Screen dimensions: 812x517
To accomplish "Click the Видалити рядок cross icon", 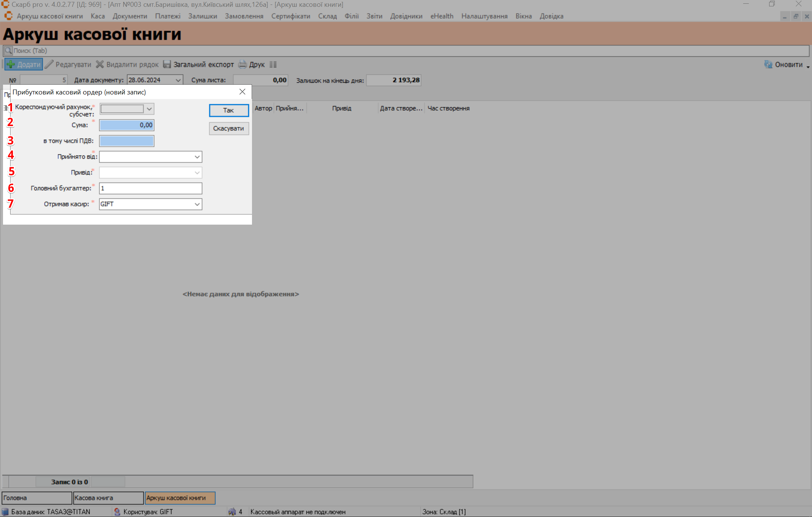I will point(100,64).
